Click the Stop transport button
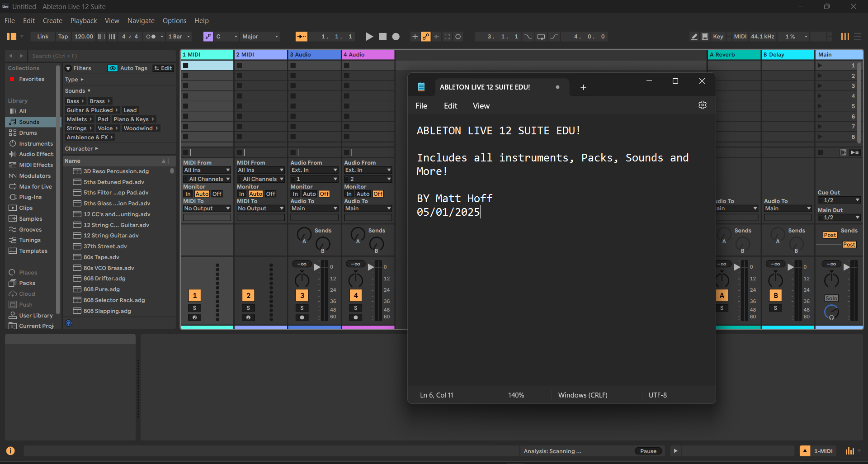This screenshot has width=868, height=464. (x=383, y=37)
